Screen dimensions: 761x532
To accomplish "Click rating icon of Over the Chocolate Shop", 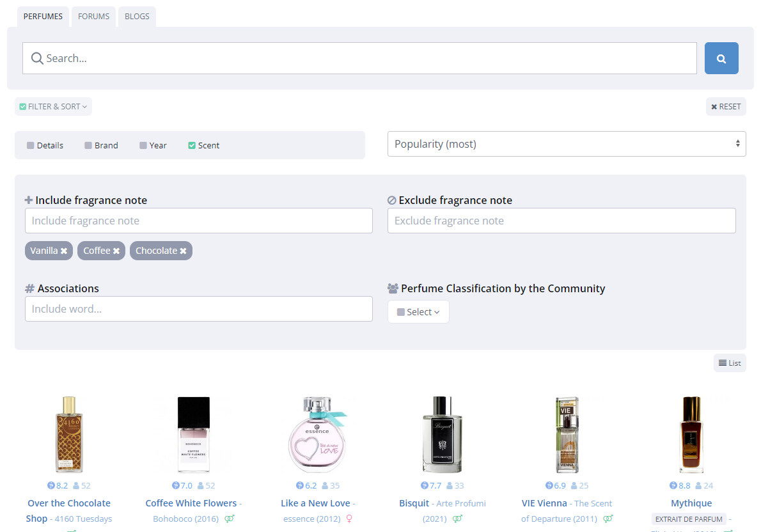I will click(51, 485).
